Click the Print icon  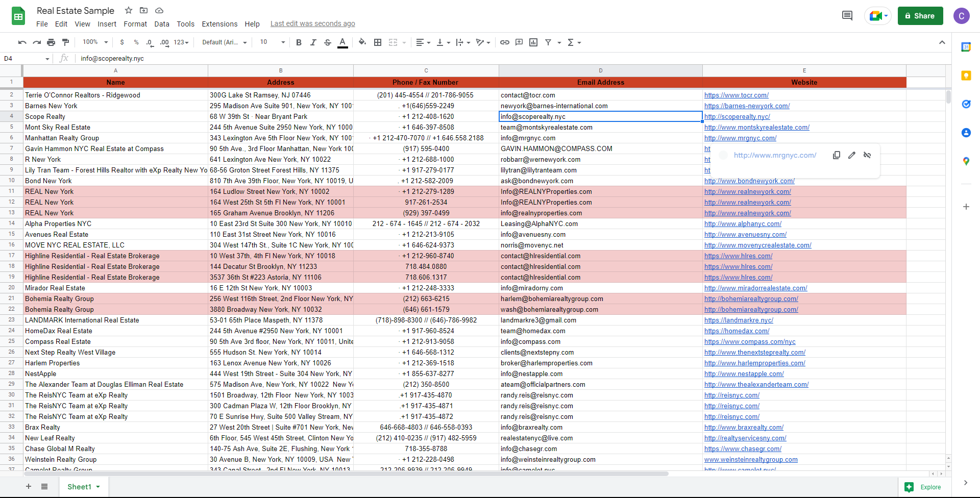point(51,42)
